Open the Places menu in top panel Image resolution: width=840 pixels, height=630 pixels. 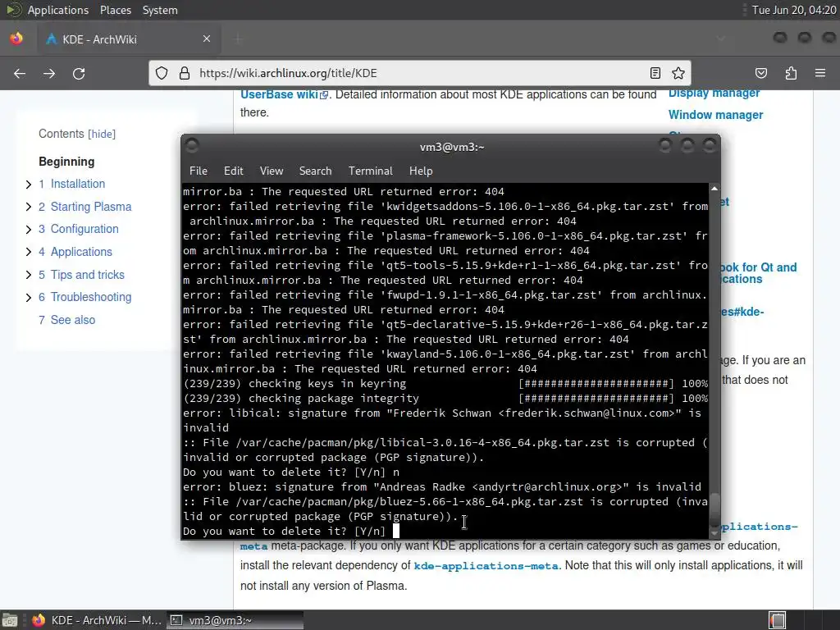coord(115,10)
